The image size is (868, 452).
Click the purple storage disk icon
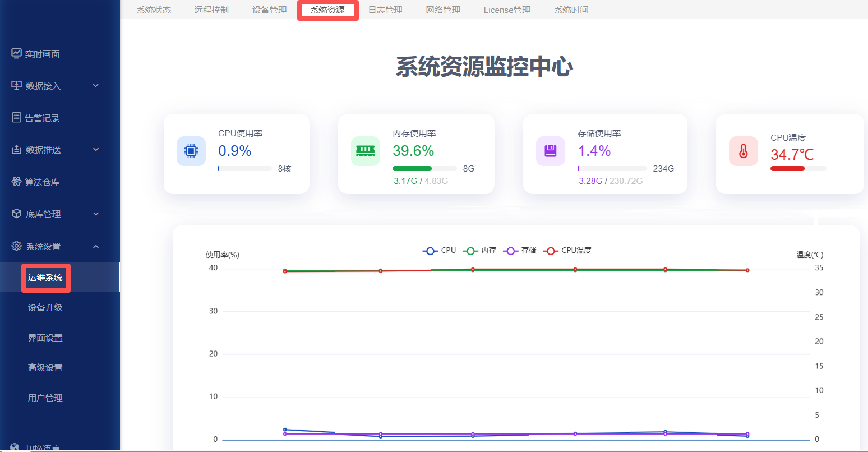(x=551, y=151)
